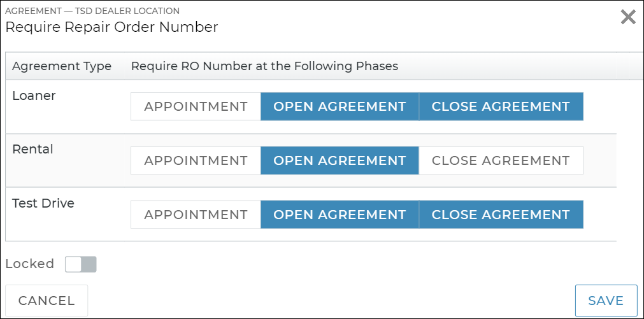Image resolution: width=644 pixels, height=319 pixels.
Task: Disable Open Agreement for Loaner
Action: 340,106
